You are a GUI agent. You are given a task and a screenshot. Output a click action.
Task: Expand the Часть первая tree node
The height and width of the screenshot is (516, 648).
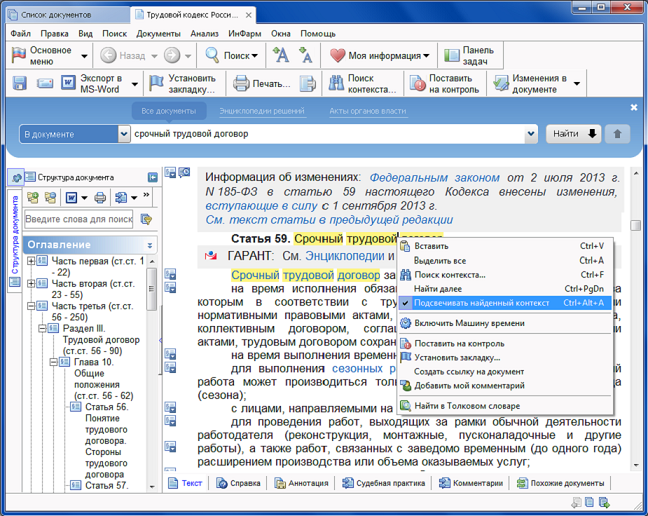pos(31,262)
